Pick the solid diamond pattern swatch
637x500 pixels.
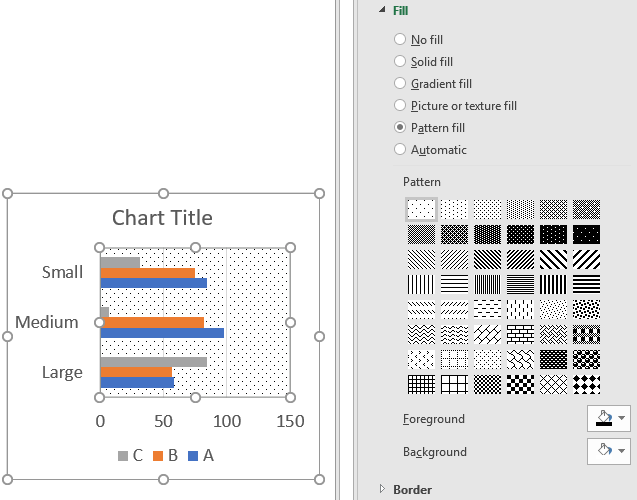[587, 384]
